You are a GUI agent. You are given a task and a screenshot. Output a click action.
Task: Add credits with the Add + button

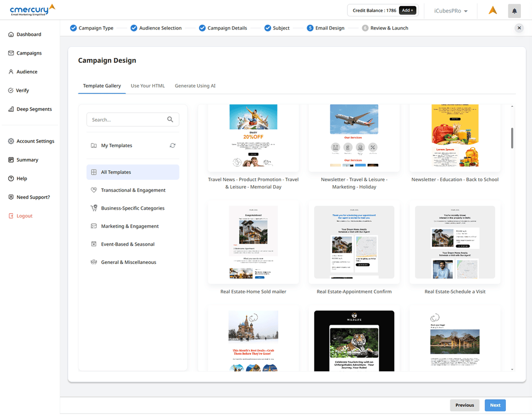408,10
